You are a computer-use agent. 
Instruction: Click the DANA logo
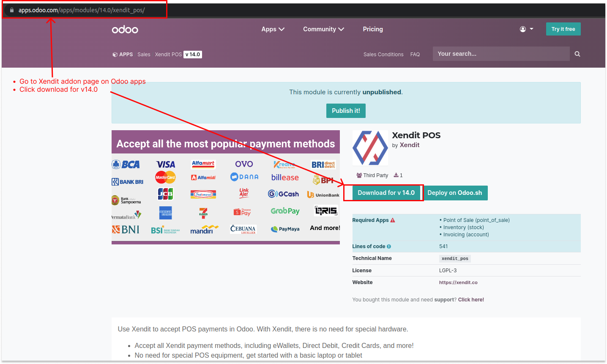click(244, 177)
